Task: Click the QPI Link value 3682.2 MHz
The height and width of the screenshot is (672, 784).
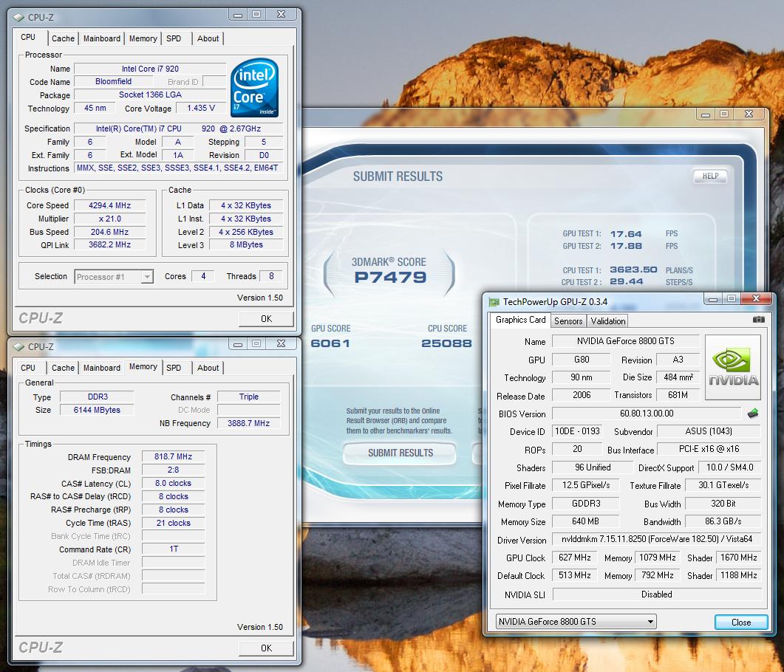Action: pyautogui.click(x=110, y=245)
